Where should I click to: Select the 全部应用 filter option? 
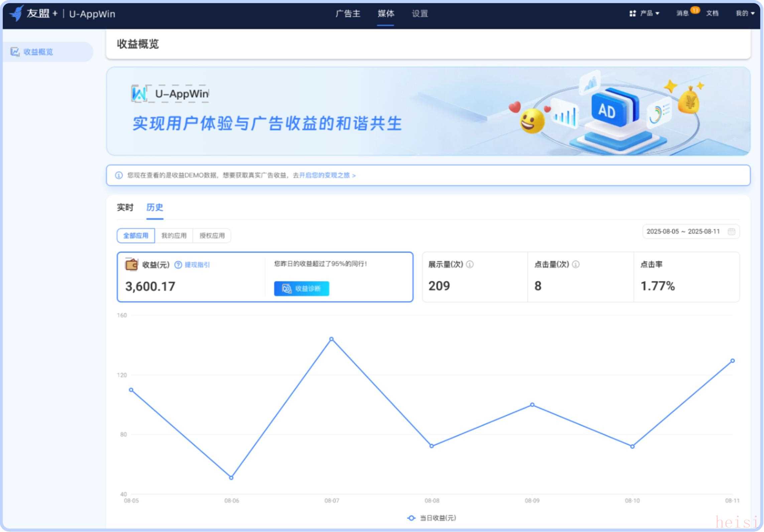[x=136, y=236]
